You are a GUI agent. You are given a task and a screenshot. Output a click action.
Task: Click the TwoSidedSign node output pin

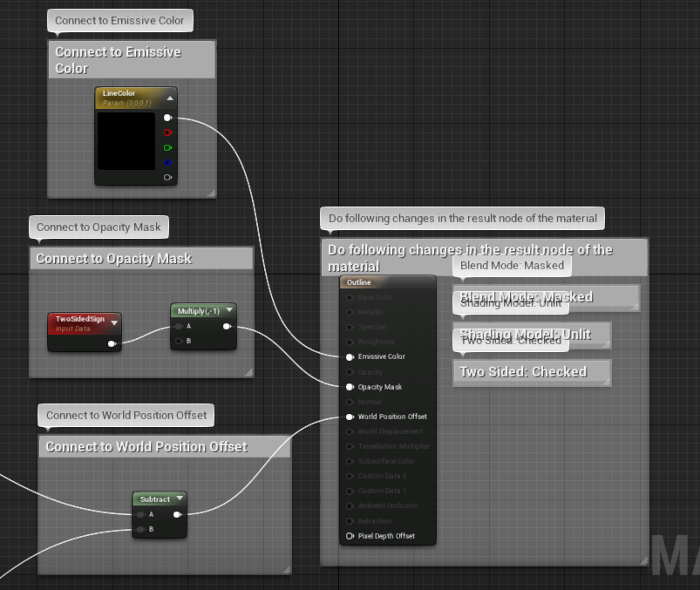tap(112, 343)
